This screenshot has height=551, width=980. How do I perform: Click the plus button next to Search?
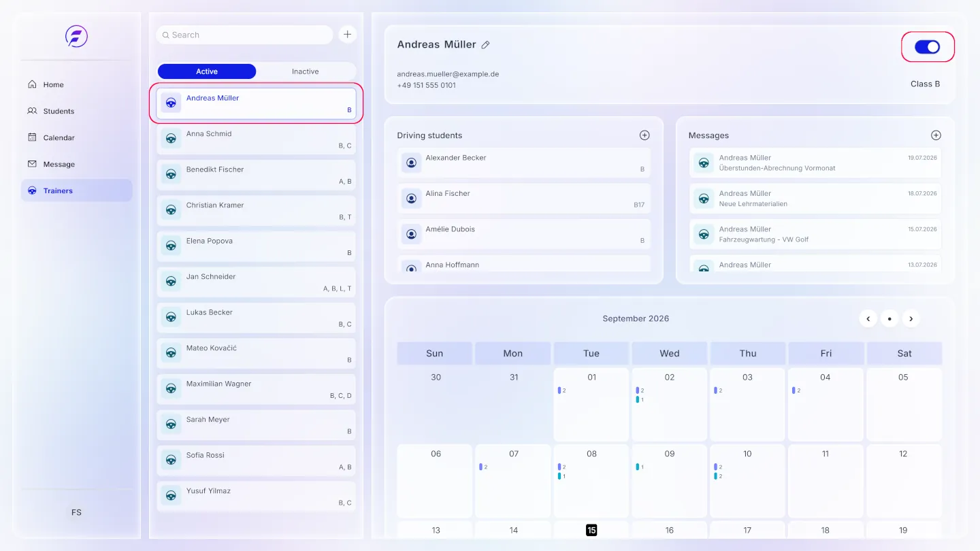347,35
